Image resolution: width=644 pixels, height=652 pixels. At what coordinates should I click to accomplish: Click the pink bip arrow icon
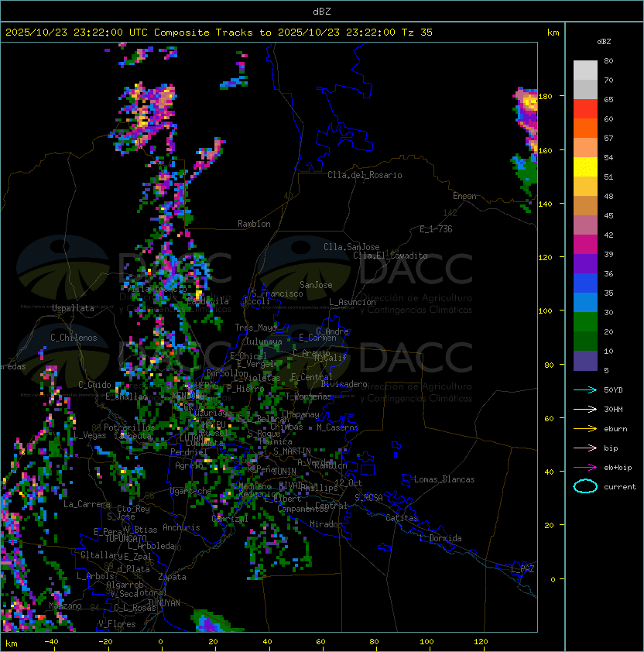[x=585, y=448]
